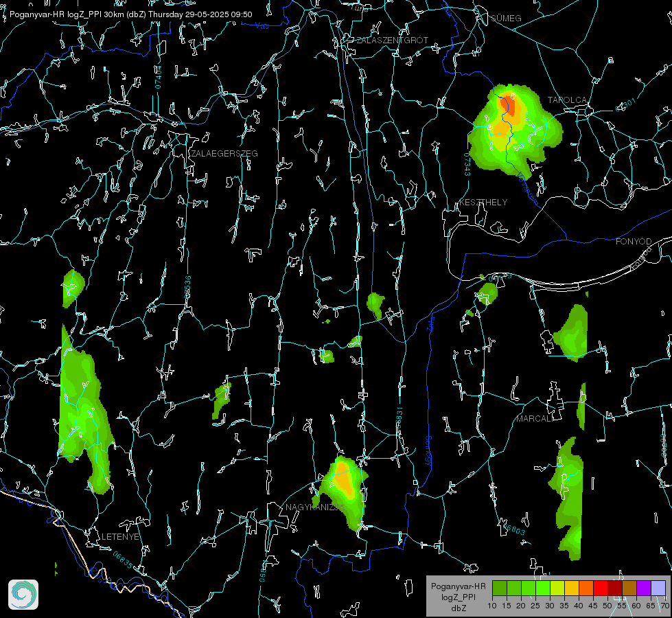The width and height of the screenshot is (672, 618).
Task: Select the 25–30 dBZ bright green legend swatch
Action: coord(543,588)
